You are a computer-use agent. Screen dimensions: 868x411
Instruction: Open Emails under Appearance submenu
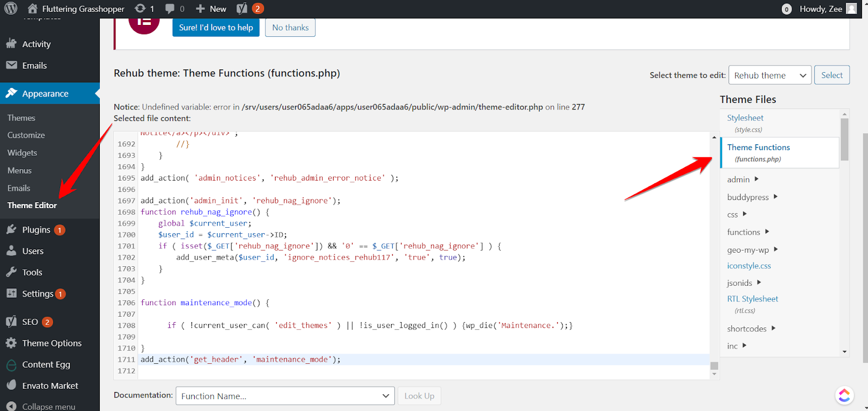18,188
